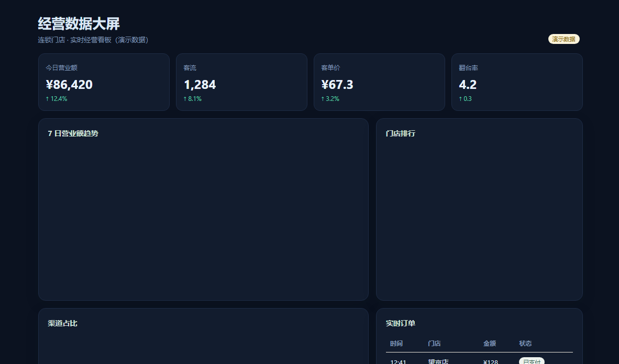This screenshot has width=619, height=364.
Task: Select the 经营数据大屏 page title
Action: click(79, 24)
